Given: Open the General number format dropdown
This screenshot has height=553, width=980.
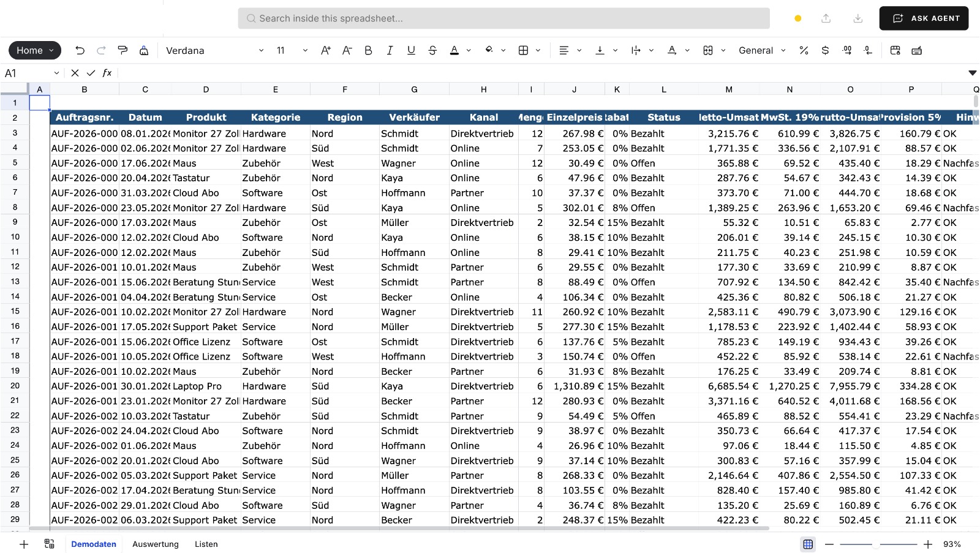Looking at the screenshot, I should [x=762, y=51].
